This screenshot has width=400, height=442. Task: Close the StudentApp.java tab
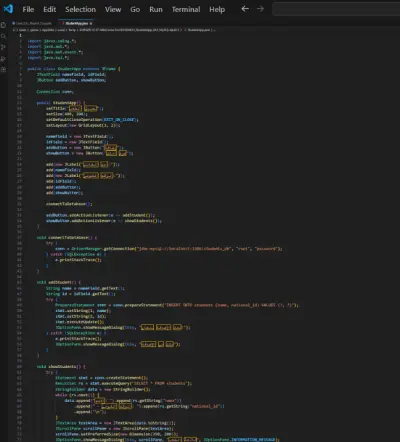pyautogui.click(x=91, y=23)
